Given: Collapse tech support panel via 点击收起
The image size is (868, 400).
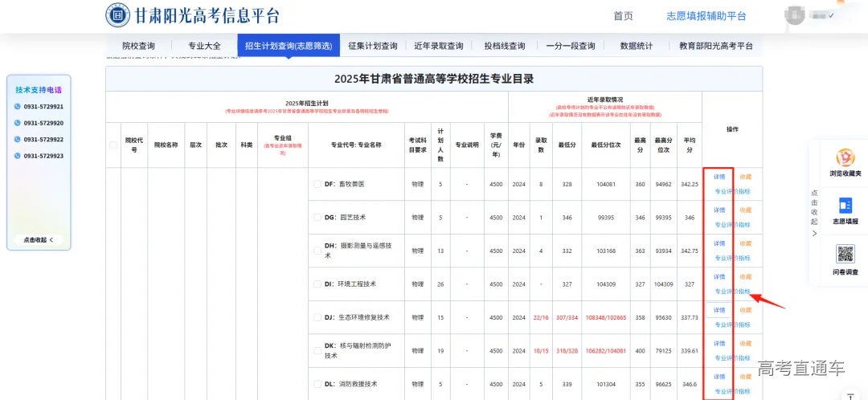Looking at the screenshot, I should click(x=39, y=240).
